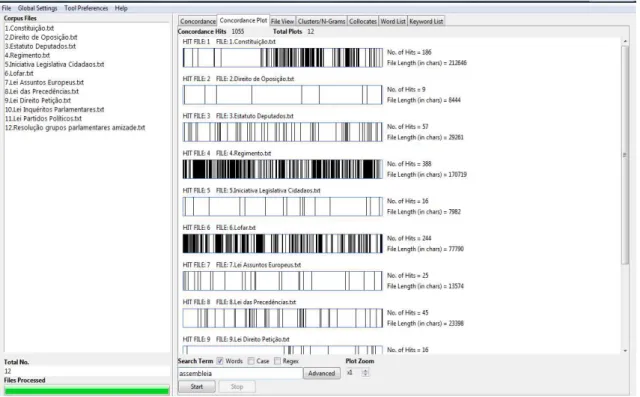This screenshot has height=397, width=640.
Task: Increase the Plot Zoom stepper value
Action: (x=365, y=370)
